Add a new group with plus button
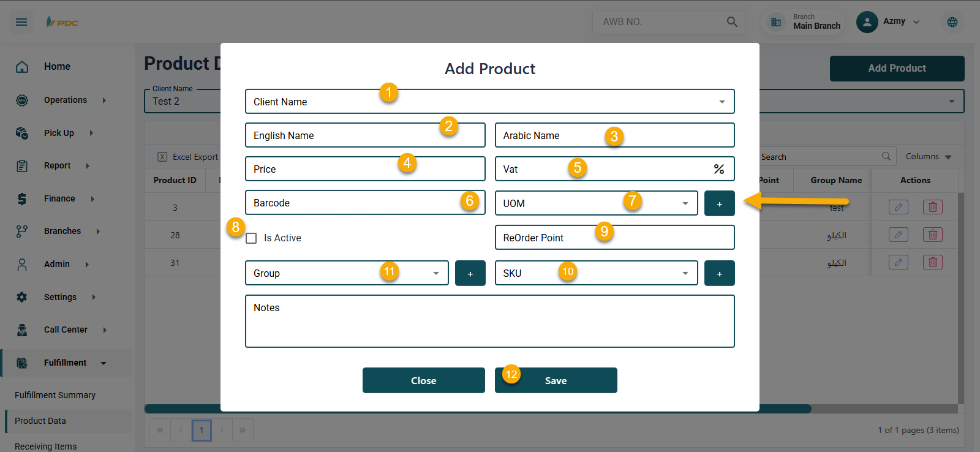This screenshot has height=452, width=980. (470, 273)
